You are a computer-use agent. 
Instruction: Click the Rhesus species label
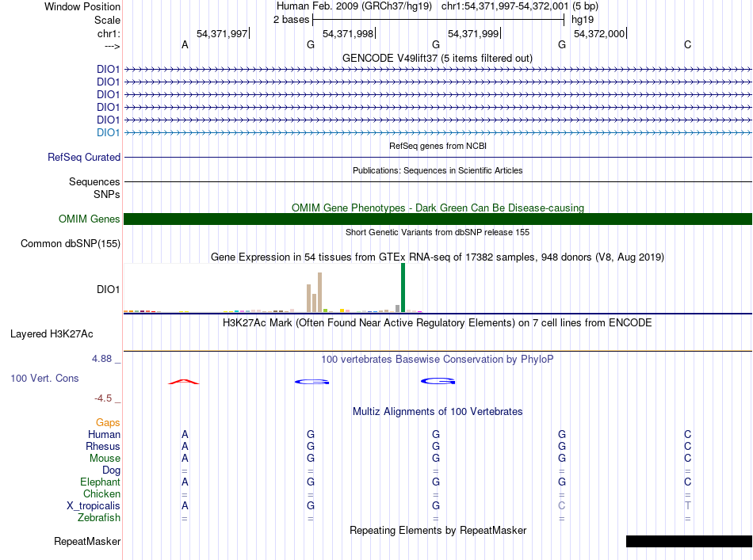[x=103, y=446]
